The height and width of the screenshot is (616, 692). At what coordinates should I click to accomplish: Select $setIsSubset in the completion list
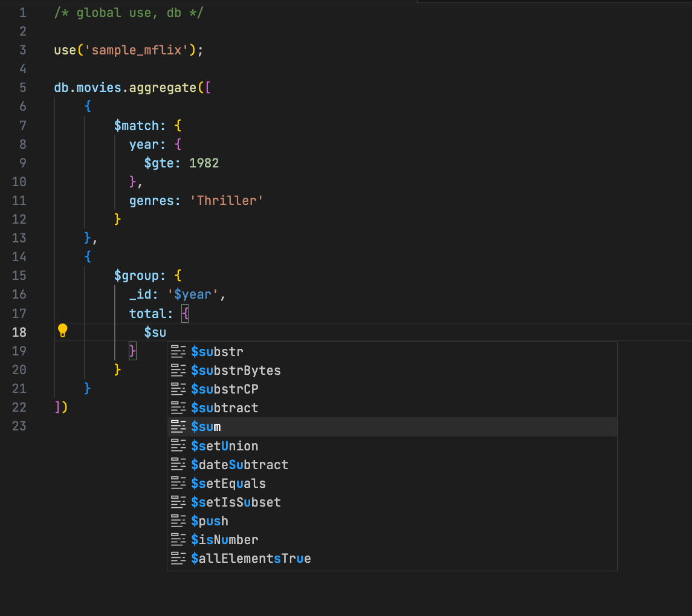tap(392, 502)
